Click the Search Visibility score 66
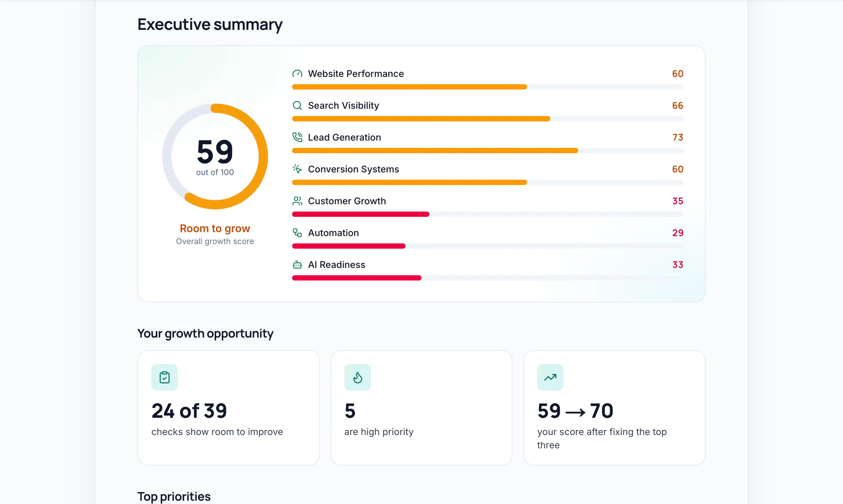 [x=678, y=106]
